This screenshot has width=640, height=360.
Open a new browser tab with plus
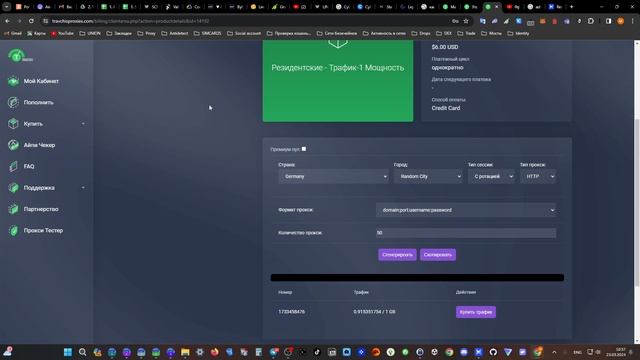coord(571,7)
